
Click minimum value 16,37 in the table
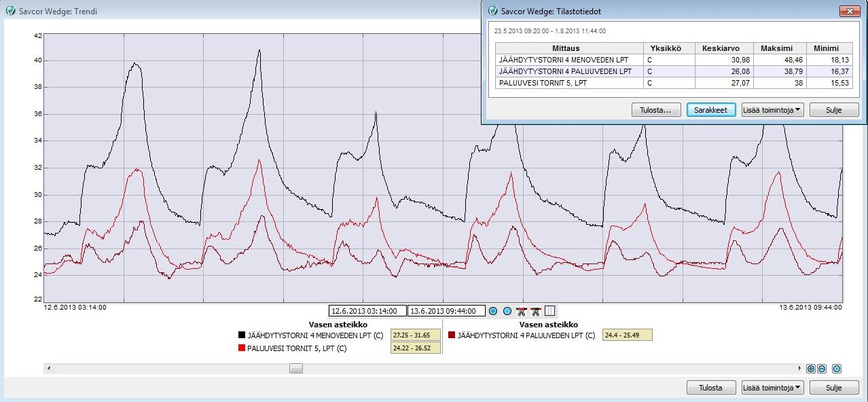coord(839,71)
